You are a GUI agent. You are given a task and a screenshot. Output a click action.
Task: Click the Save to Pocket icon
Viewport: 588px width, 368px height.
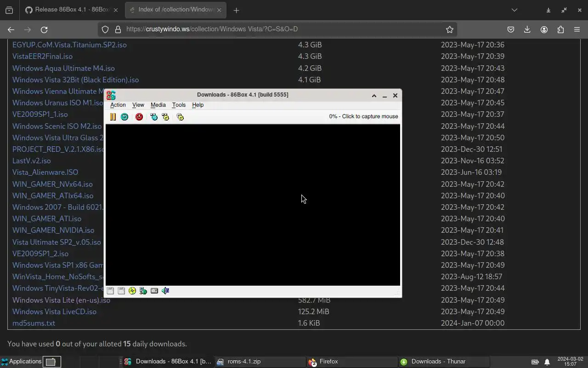click(511, 29)
